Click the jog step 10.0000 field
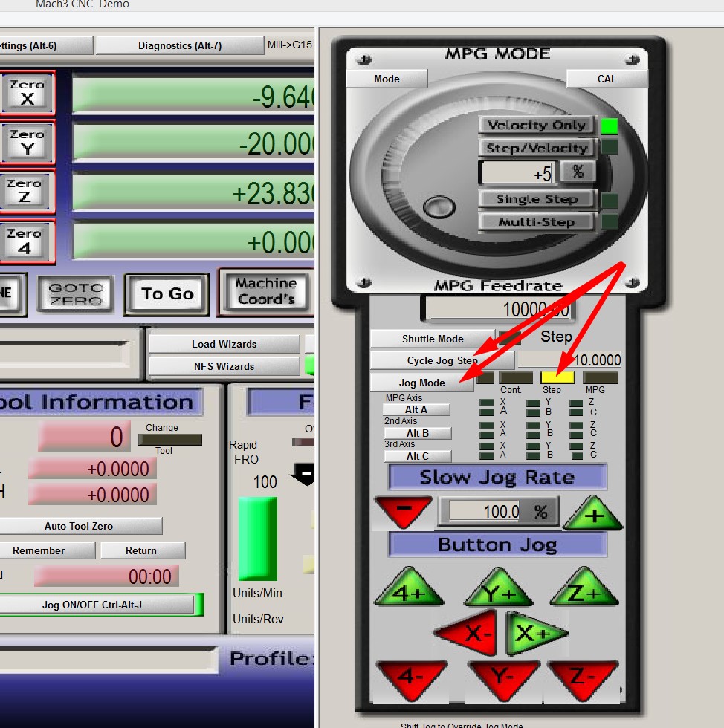 click(x=569, y=360)
